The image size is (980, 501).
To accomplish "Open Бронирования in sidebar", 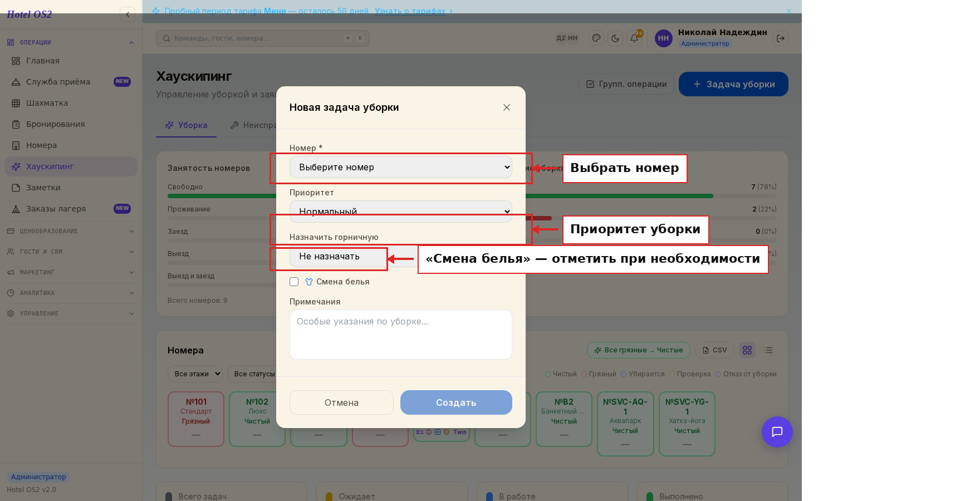I will coord(71,124).
